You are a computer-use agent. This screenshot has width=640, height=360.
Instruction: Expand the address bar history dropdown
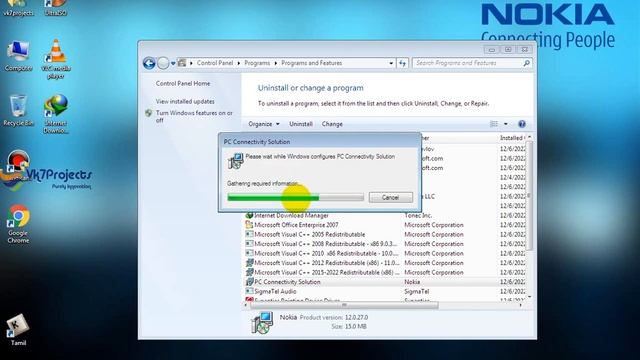[391, 63]
